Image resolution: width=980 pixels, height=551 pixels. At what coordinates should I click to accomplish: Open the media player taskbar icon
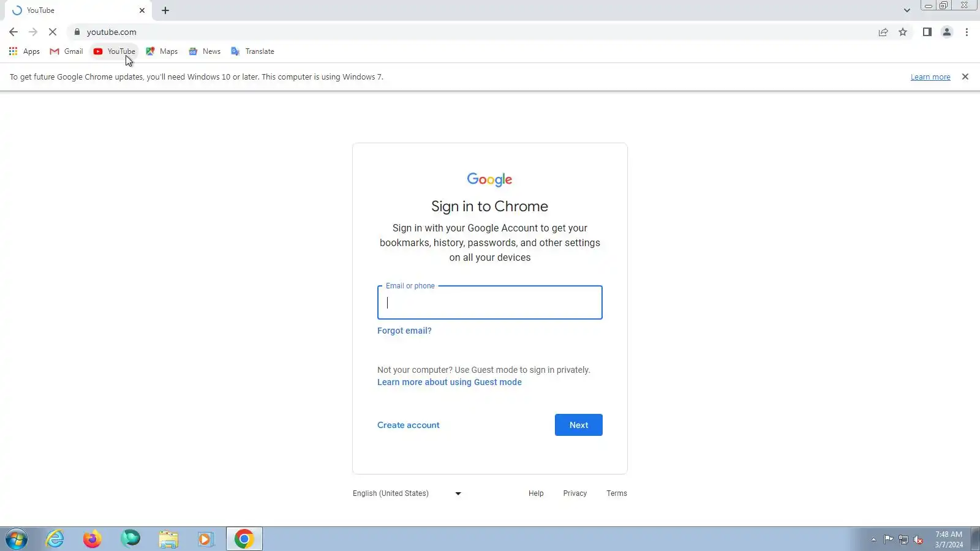[206, 539]
